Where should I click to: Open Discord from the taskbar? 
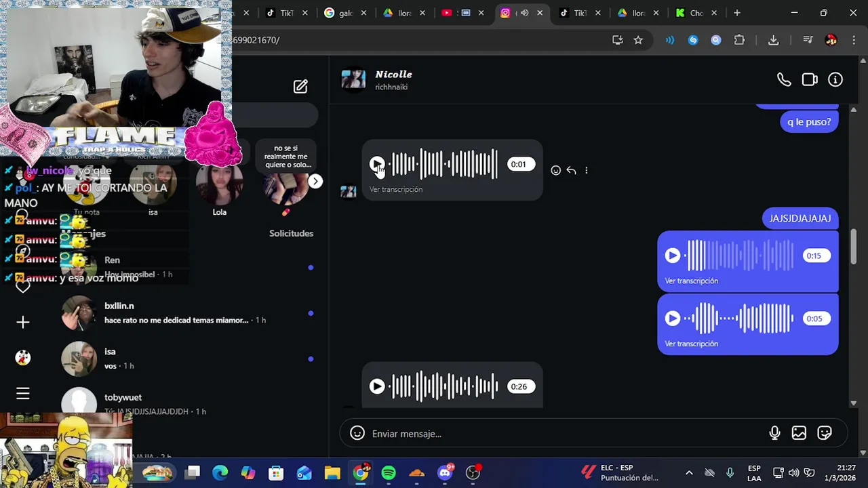tap(446, 472)
